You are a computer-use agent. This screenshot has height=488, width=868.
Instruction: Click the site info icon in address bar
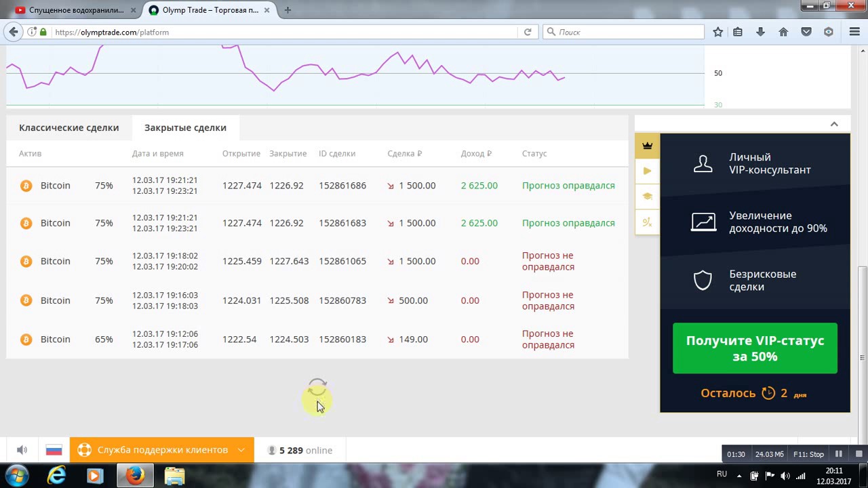pyautogui.click(x=32, y=32)
